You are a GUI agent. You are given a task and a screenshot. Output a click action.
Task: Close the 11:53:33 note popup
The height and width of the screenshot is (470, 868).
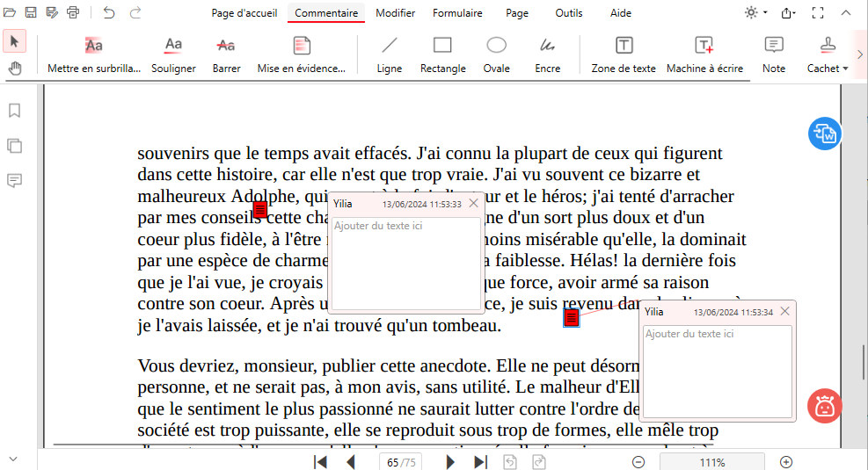pos(473,203)
